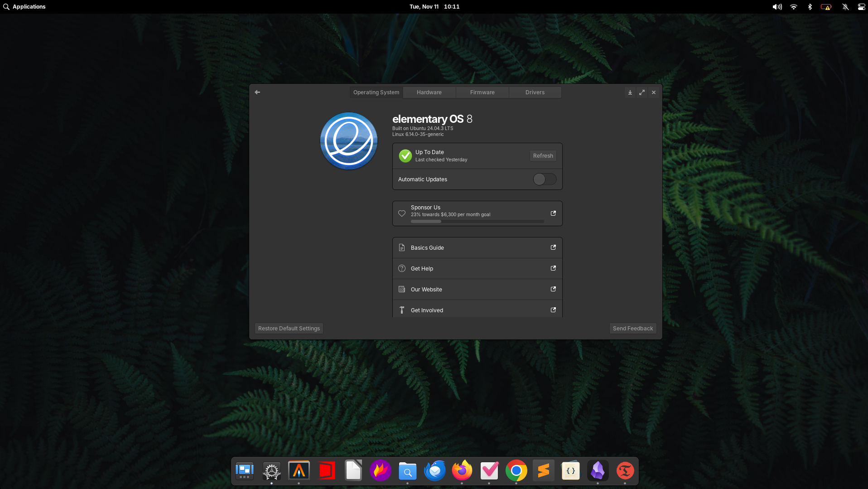Open the Bluetooth indicator in the top panel
Image resolution: width=868 pixels, height=489 pixels.
point(810,6)
